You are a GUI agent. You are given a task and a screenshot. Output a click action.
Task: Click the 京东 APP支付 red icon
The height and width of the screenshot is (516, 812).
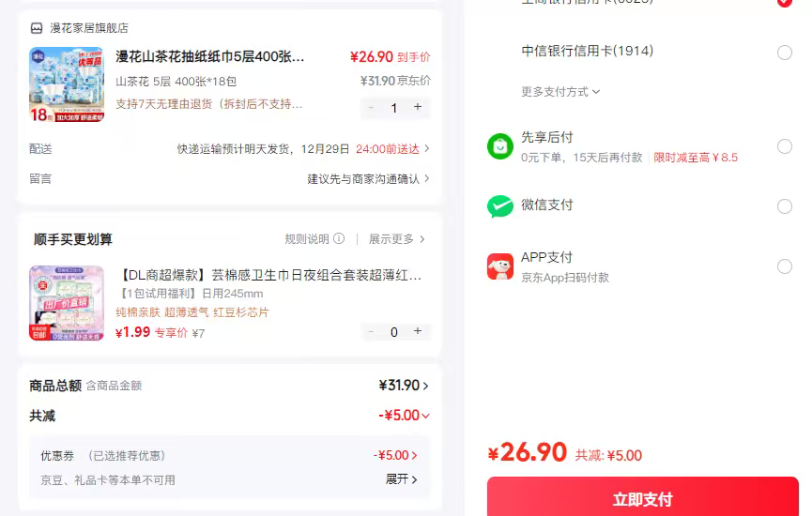pyautogui.click(x=500, y=266)
